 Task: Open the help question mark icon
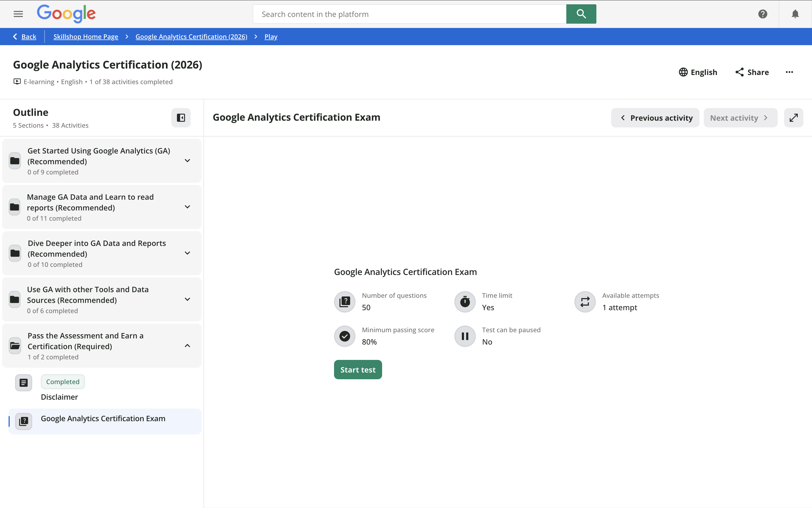click(763, 14)
